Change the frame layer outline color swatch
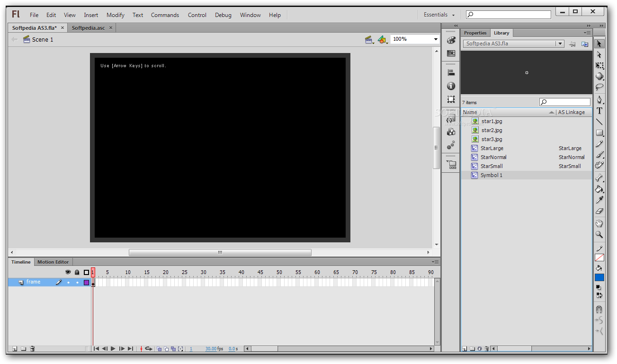The image size is (617, 364). 86,282
